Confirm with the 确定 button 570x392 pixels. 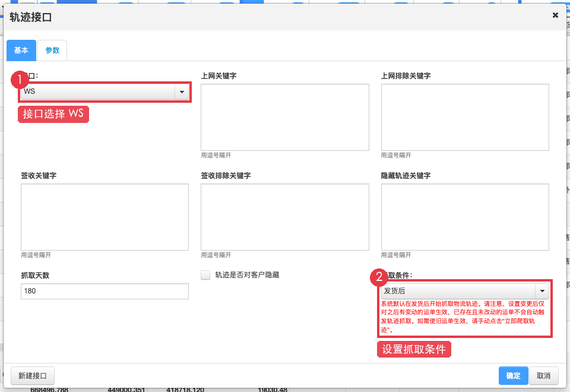pyautogui.click(x=513, y=375)
